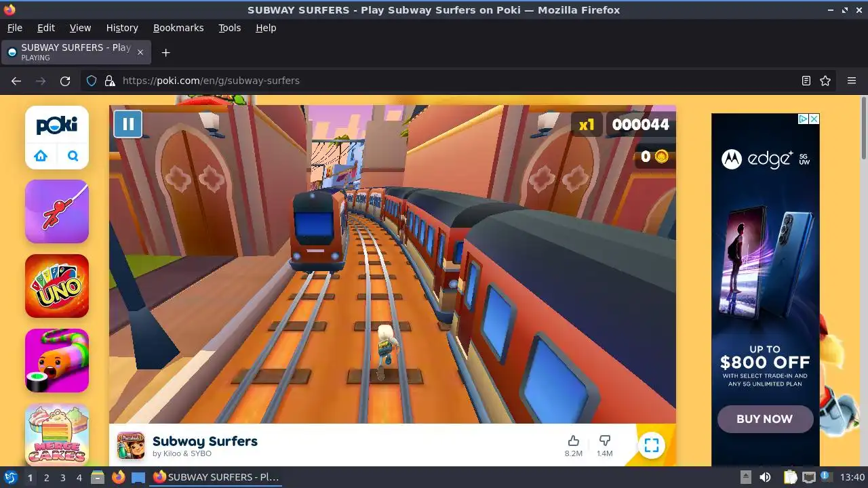Open the taskbar network tray icon
The width and height of the screenshot is (868, 488).
(808, 477)
